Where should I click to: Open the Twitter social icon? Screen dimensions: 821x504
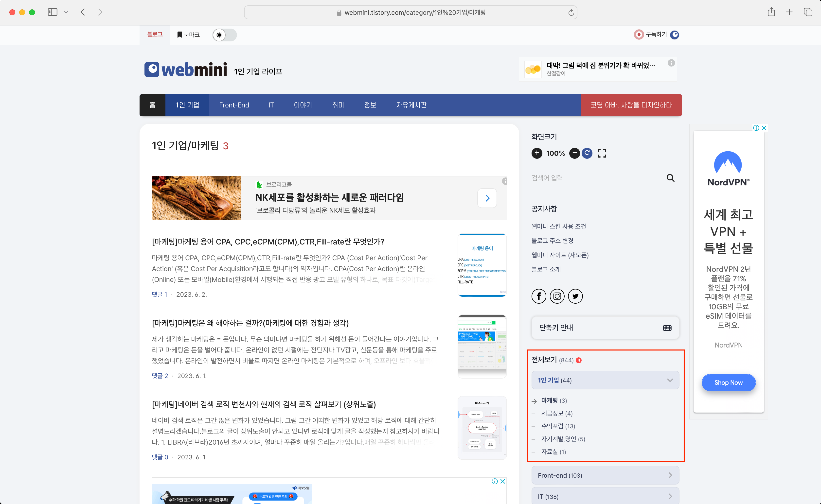pos(575,296)
